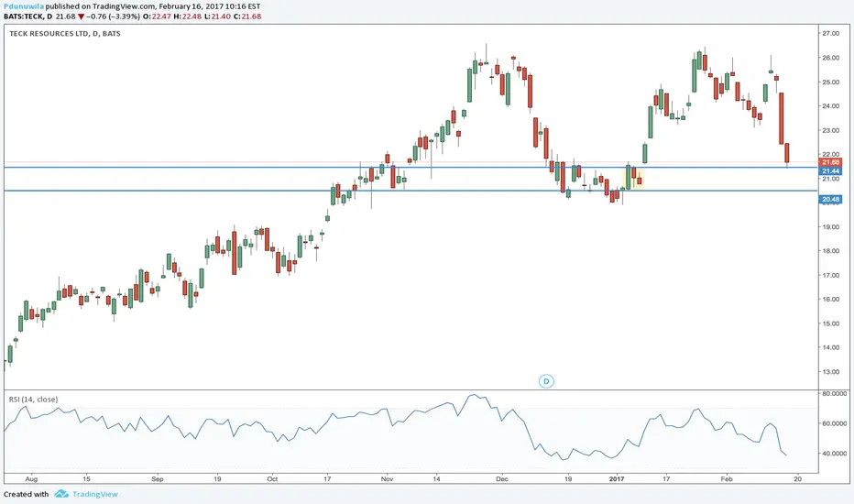Click the Created with caption text
This screenshot has width=854, height=504.
tap(26, 494)
